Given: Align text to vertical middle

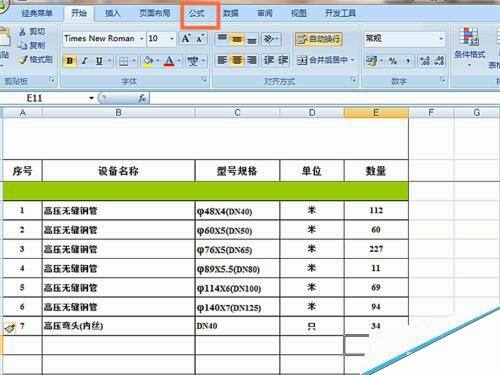Looking at the screenshot, I should click(x=237, y=39).
